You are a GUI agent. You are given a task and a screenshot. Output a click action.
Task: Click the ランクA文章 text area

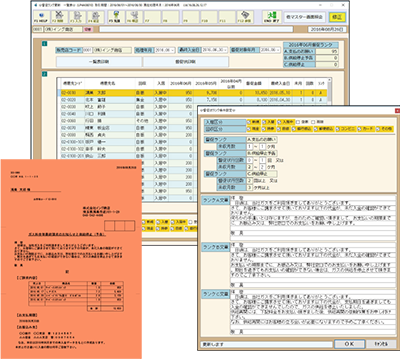[x=312, y=218]
